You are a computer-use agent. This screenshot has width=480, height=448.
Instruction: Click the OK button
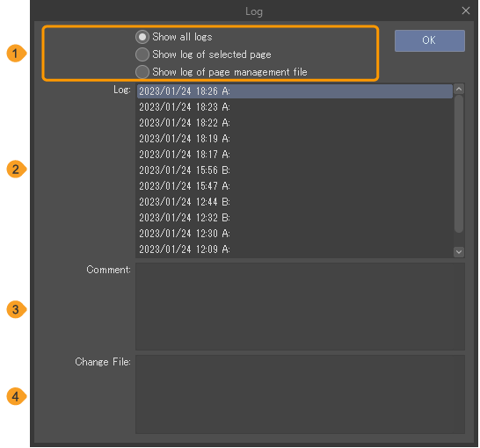tap(430, 40)
